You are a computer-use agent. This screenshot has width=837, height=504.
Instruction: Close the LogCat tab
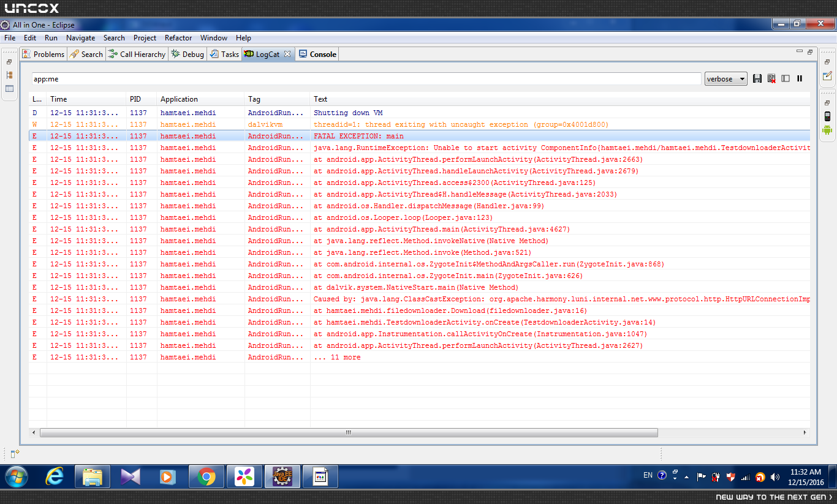287,54
